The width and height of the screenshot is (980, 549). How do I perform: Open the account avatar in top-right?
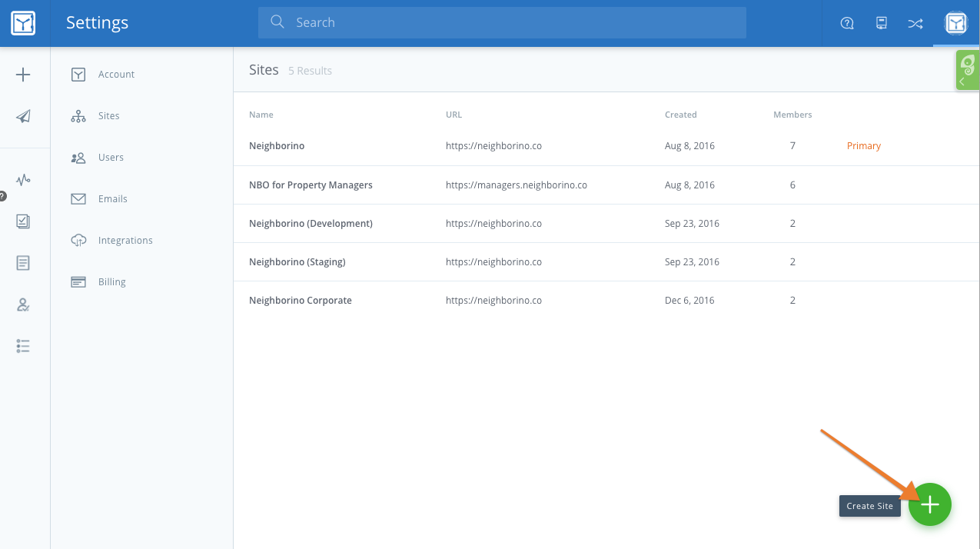tap(956, 23)
